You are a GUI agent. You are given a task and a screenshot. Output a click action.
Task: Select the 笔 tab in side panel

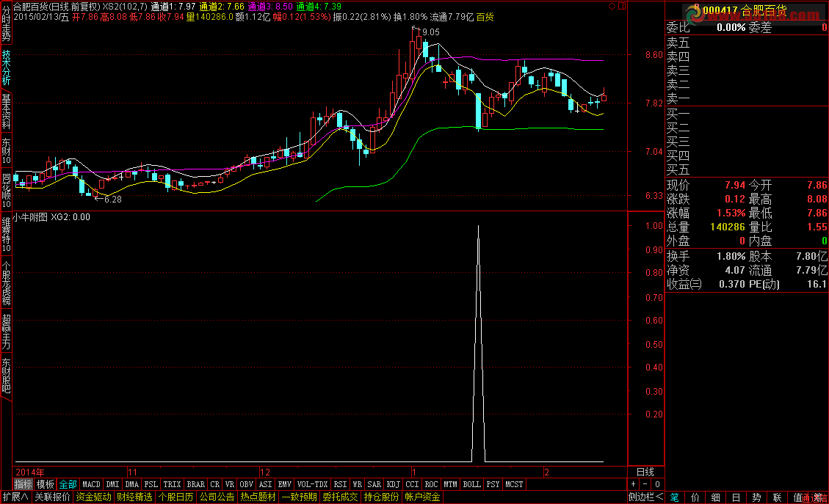pyautogui.click(x=675, y=497)
